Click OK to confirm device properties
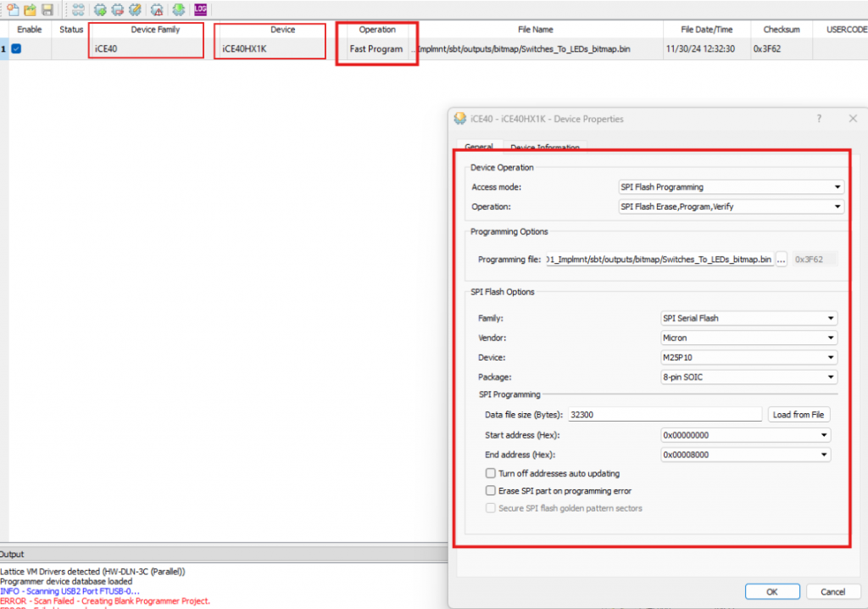This screenshot has width=868, height=609. (771, 591)
